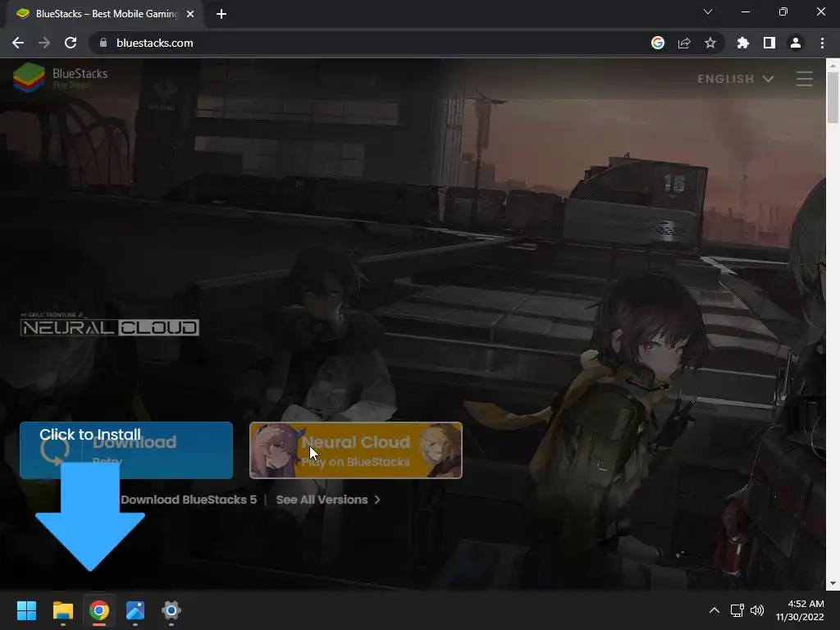The image size is (840, 630).
Task: Open the Download BlueStacks 5 link
Action: (x=189, y=500)
